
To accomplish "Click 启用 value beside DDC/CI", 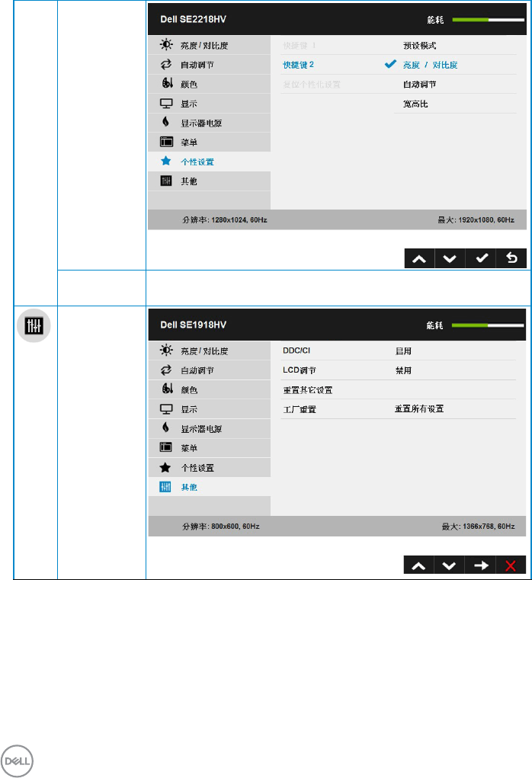I will (403, 351).
